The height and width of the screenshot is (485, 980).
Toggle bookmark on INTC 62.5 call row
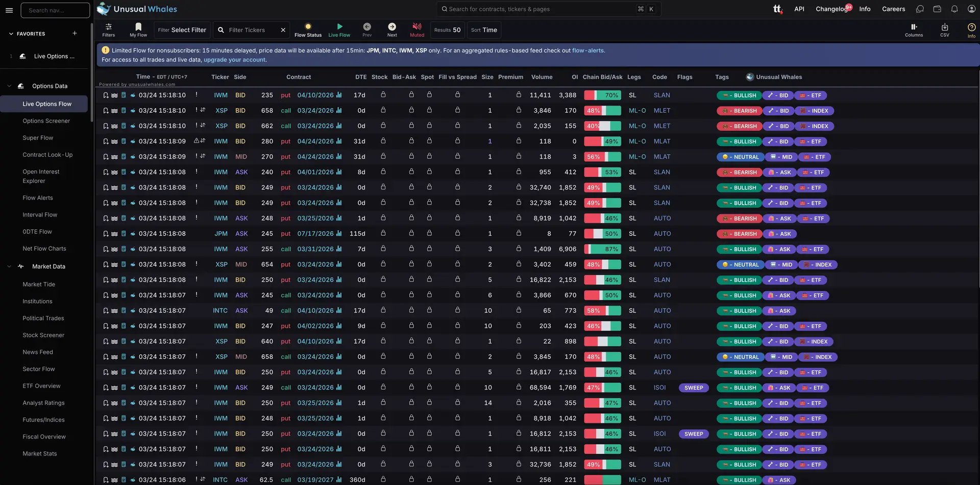point(106,480)
